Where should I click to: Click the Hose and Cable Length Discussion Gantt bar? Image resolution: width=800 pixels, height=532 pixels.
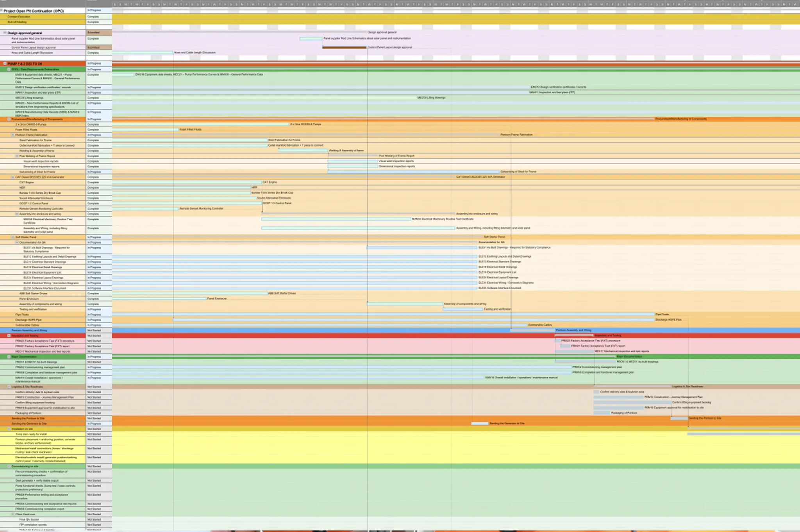[x=143, y=52]
